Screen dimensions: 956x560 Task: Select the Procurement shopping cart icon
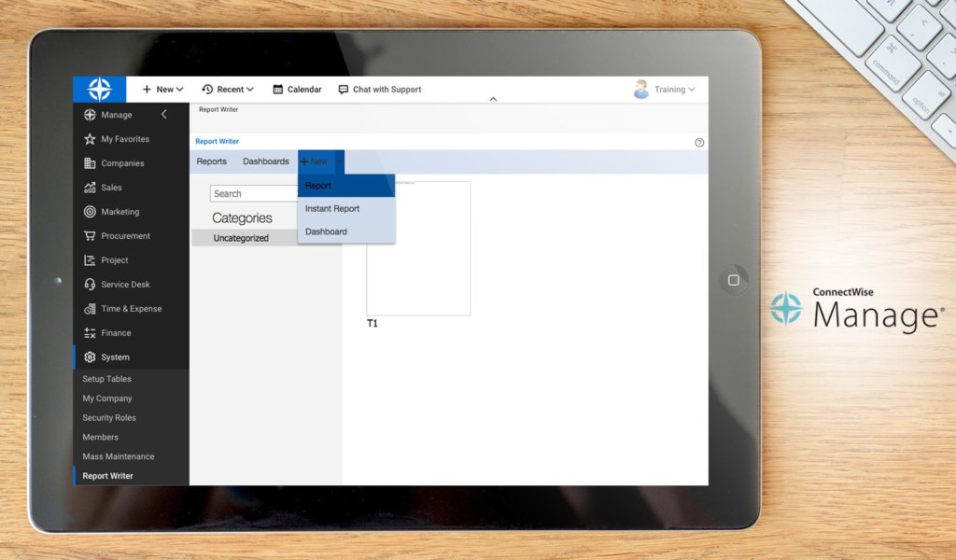coord(91,235)
